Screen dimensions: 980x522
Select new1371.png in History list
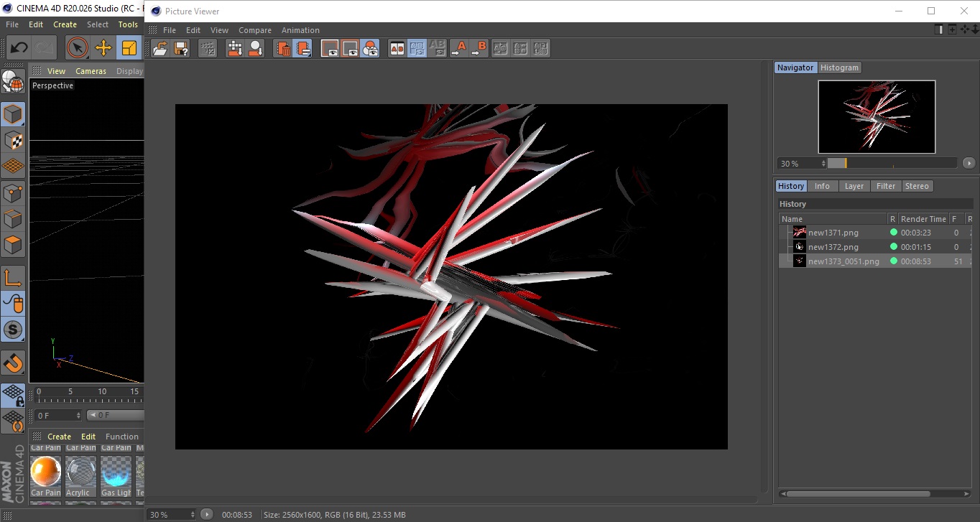(833, 233)
